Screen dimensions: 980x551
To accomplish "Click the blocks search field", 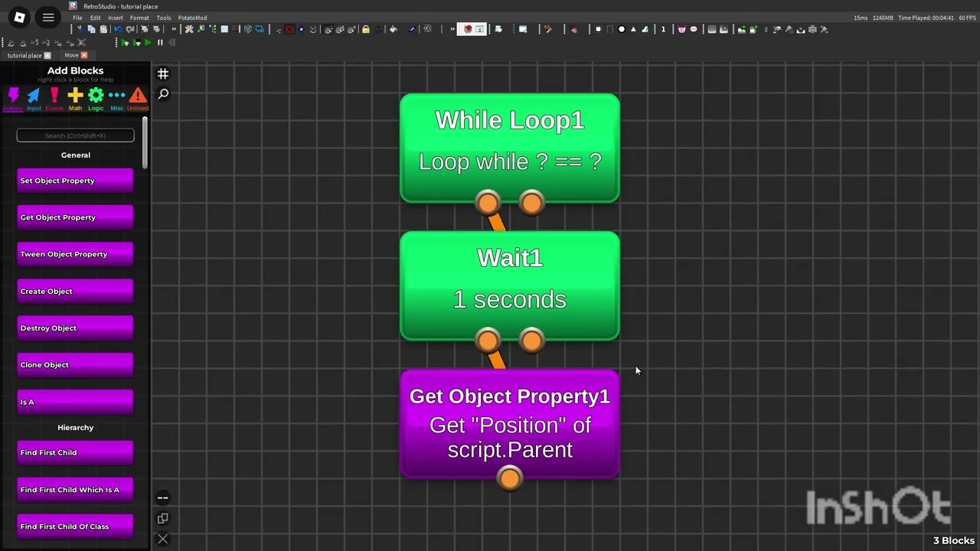I will pyautogui.click(x=75, y=135).
